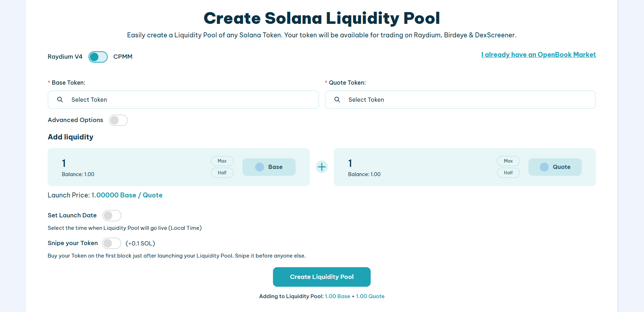644x312 pixels.
Task: Click the search icon in Quote Token field
Action: tap(337, 100)
